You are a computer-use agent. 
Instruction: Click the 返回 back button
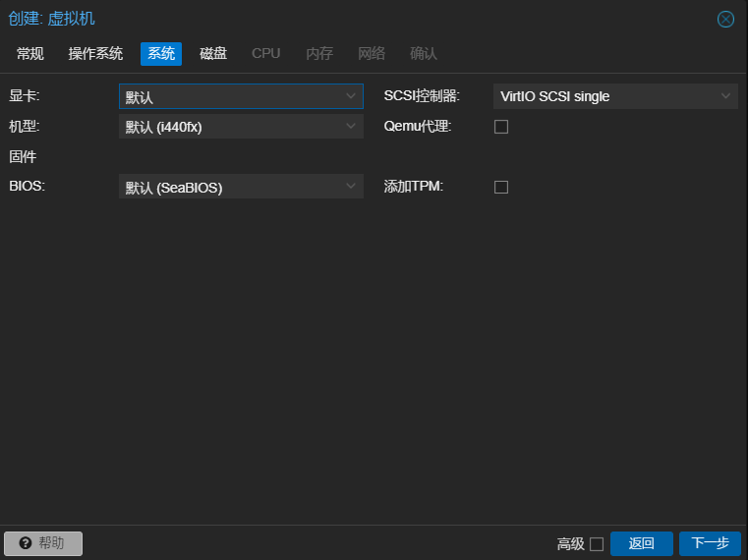tap(641, 543)
